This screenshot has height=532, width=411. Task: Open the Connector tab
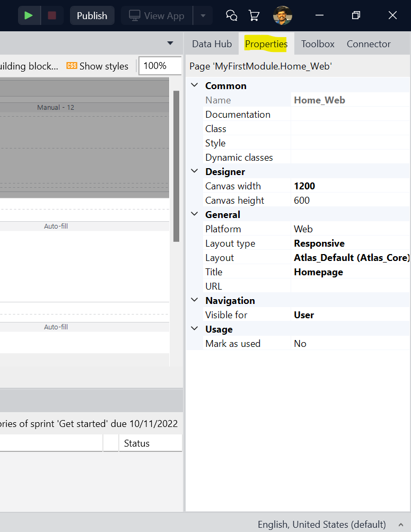[369, 44]
